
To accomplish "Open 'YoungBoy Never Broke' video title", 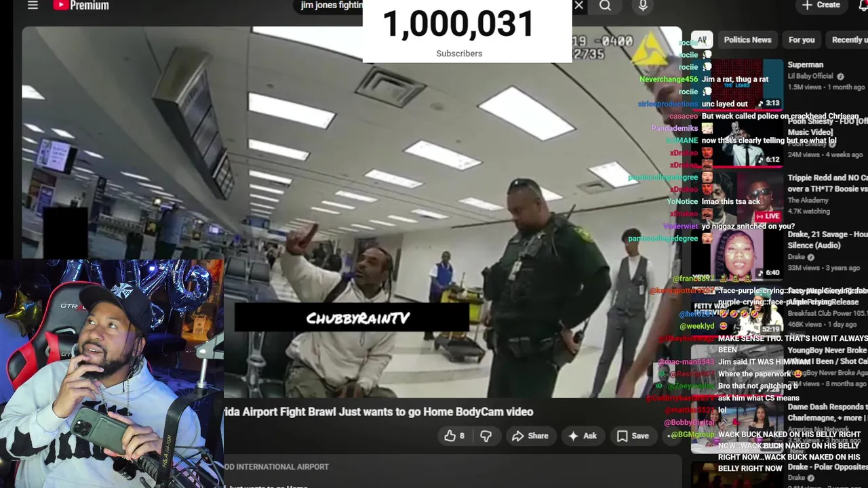I will 828,355.
